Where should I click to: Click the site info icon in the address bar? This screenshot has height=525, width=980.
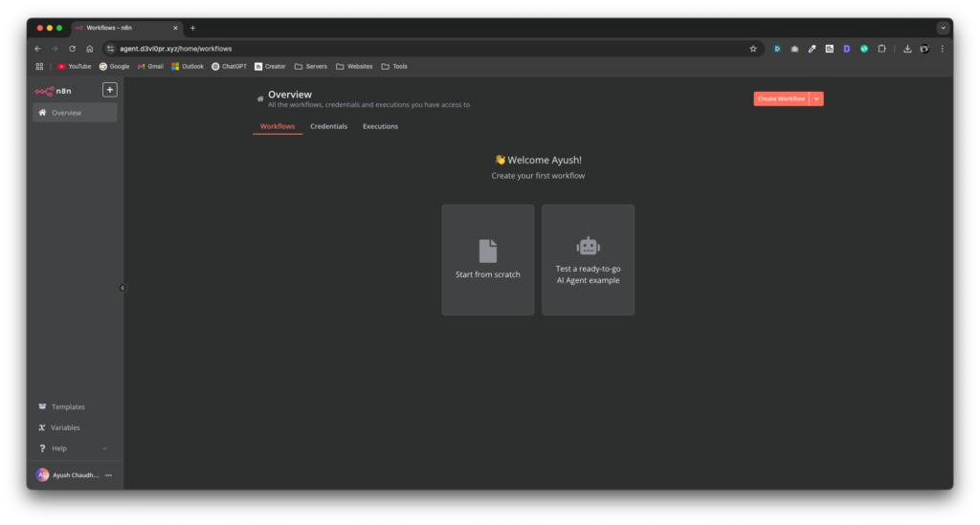pos(111,49)
